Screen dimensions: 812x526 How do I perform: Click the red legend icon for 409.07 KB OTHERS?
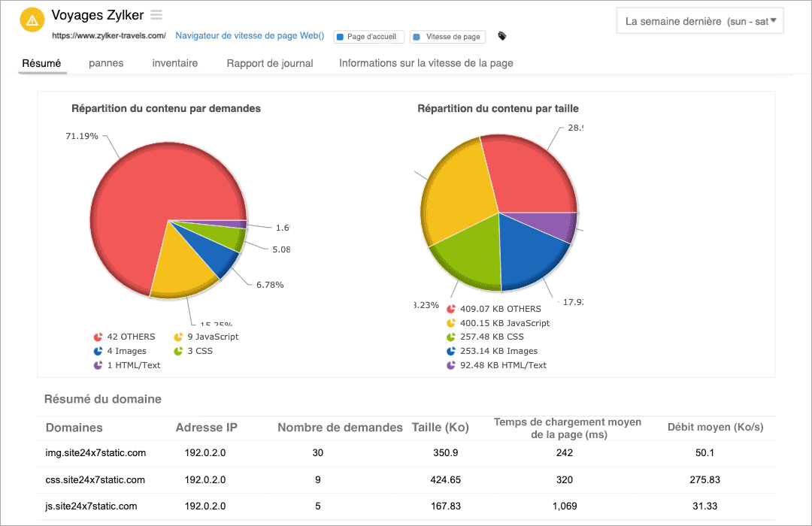(x=451, y=308)
